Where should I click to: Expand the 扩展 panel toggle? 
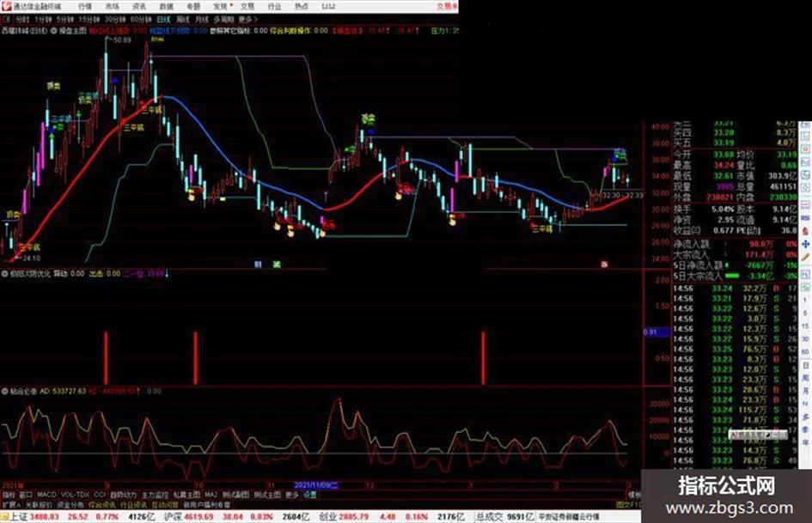11,504
